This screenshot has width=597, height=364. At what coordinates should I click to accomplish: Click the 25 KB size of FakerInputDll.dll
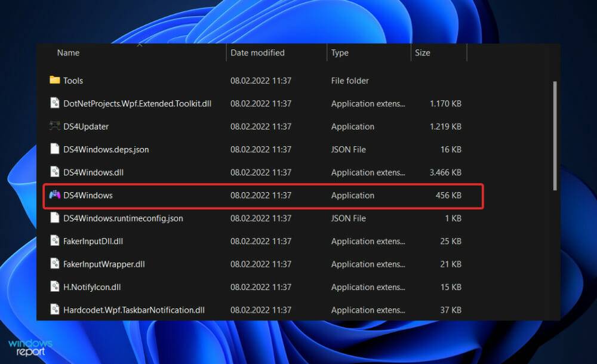[451, 242]
